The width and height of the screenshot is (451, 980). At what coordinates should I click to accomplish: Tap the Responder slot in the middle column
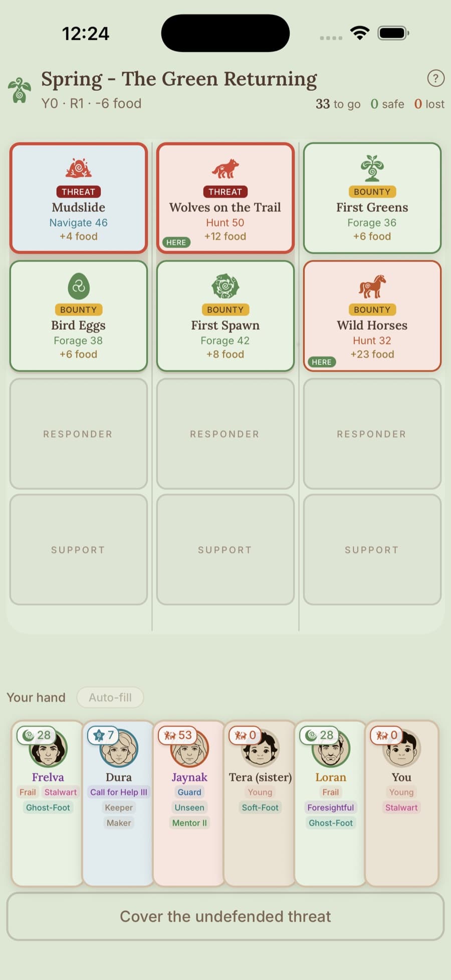[x=225, y=434]
